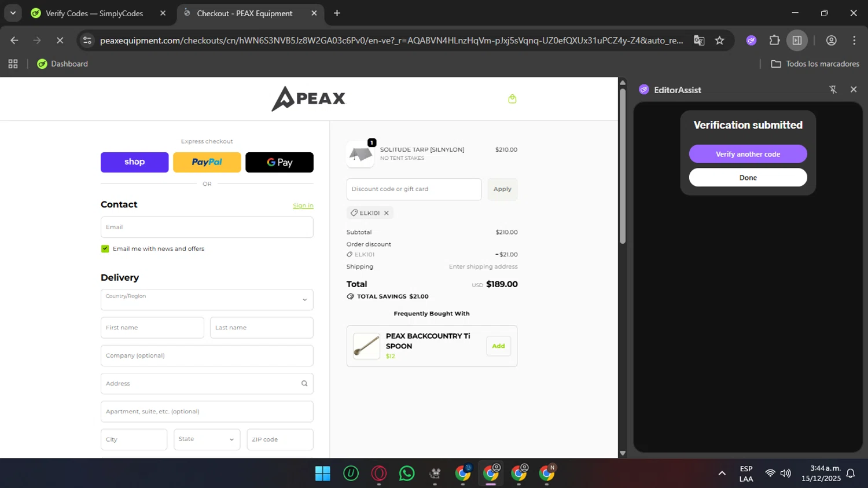Open the Chrome extensions puzzle icon
Image resolution: width=868 pixels, height=488 pixels.
[x=774, y=41]
